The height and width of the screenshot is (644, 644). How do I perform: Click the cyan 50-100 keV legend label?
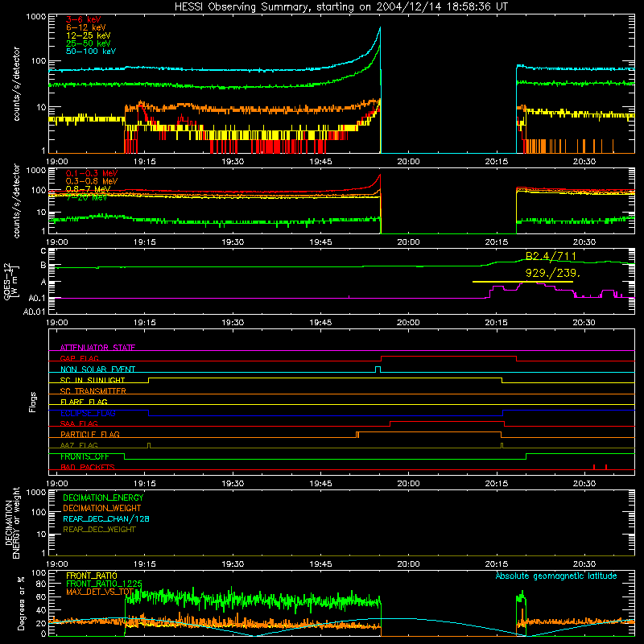click(90, 52)
